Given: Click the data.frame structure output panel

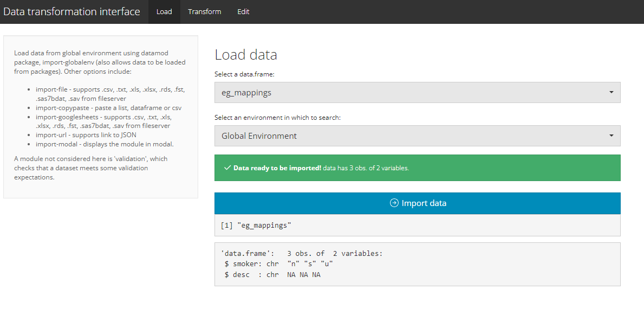Looking at the screenshot, I should point(417,264).
